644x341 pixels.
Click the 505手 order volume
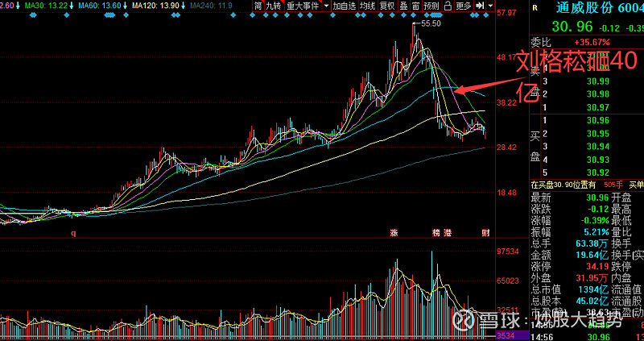(612, 185)
